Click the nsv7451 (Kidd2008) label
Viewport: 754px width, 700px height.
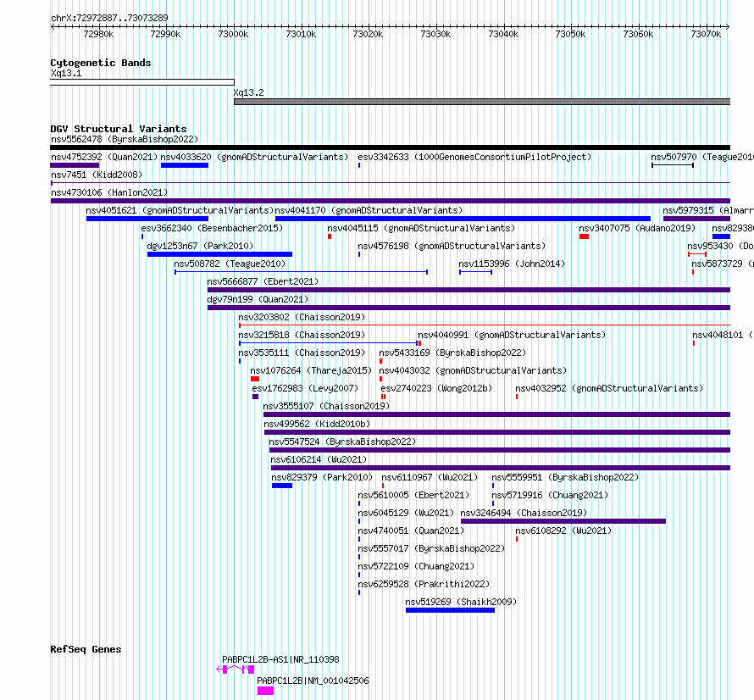point(97,175)
